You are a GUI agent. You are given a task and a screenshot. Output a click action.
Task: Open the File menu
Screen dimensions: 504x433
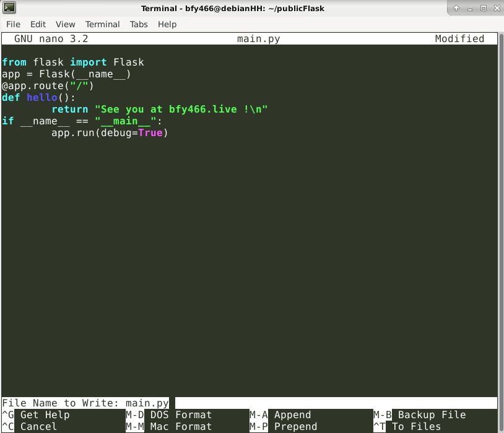click(x=13, y=24)
